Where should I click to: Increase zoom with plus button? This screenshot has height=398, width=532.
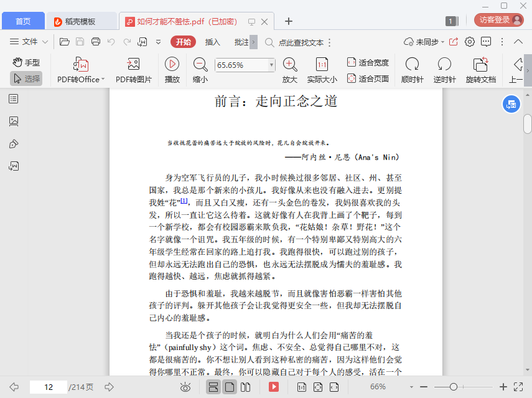click(x=503, y=387)
